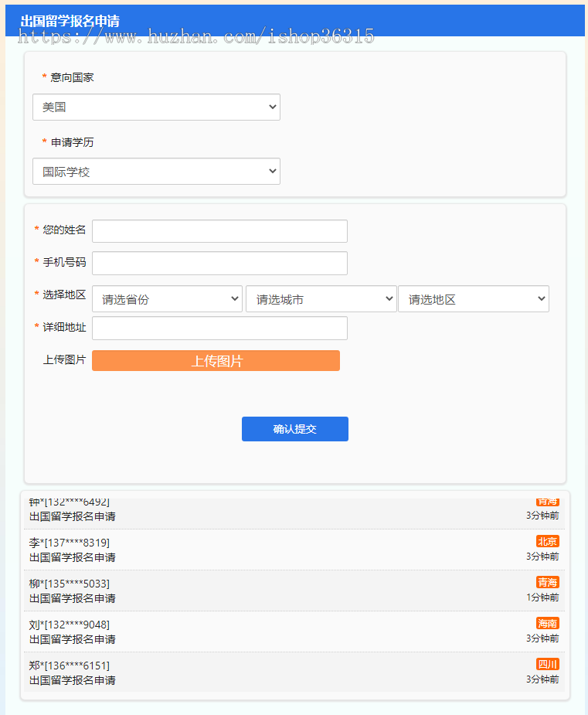Click the 上传图片 label text
Screen dimensions: 588x715
[64, 359]
